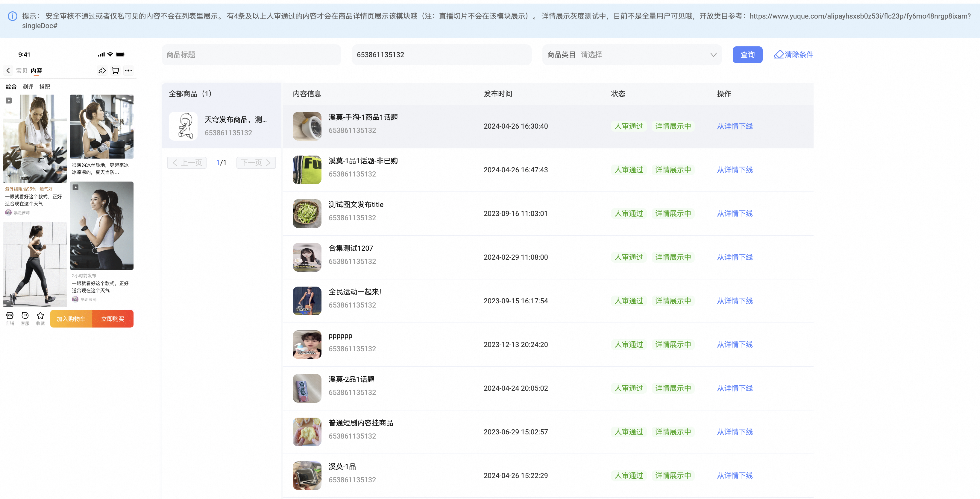This screenshot has width=980, height=499.
Task: Click the 查询 button
Action: pos(747,54)
